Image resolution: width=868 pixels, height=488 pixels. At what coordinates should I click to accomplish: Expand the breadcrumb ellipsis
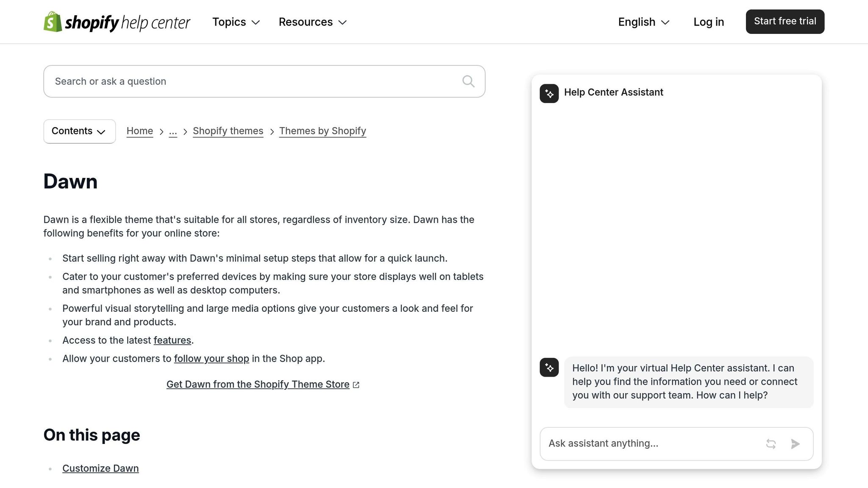(x=173, y=131)
